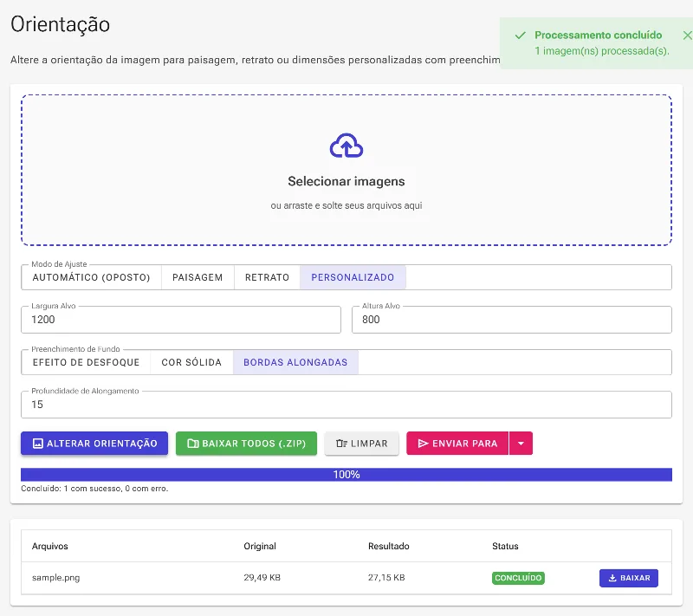The height and width of the screenshot is (616, 693).
Task: Click the 'Concluído: 1 com sucesso' summary text
Action: pyautogui.click(x=94, y=489)
